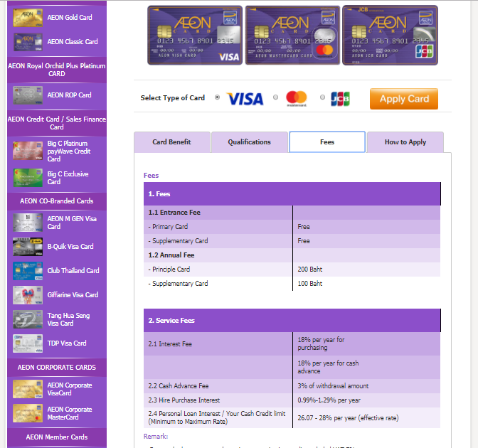
Task: Open the AEON Gold Card link
Action: [70, 17]
